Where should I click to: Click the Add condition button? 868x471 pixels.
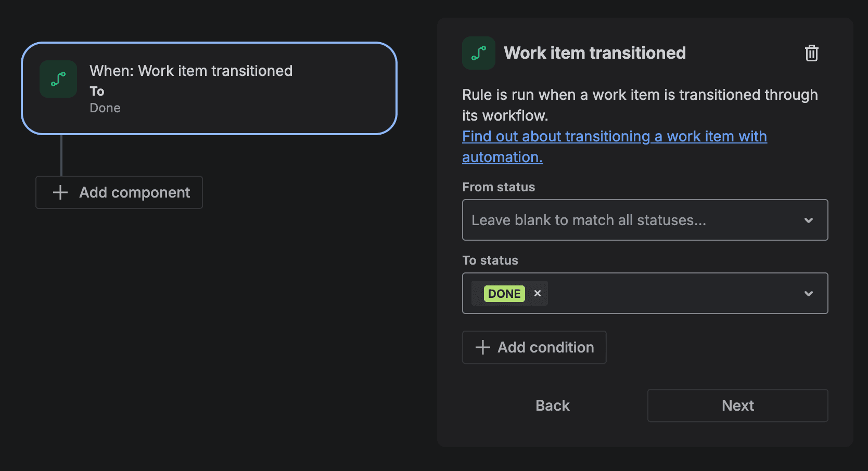tap(534, 347)
